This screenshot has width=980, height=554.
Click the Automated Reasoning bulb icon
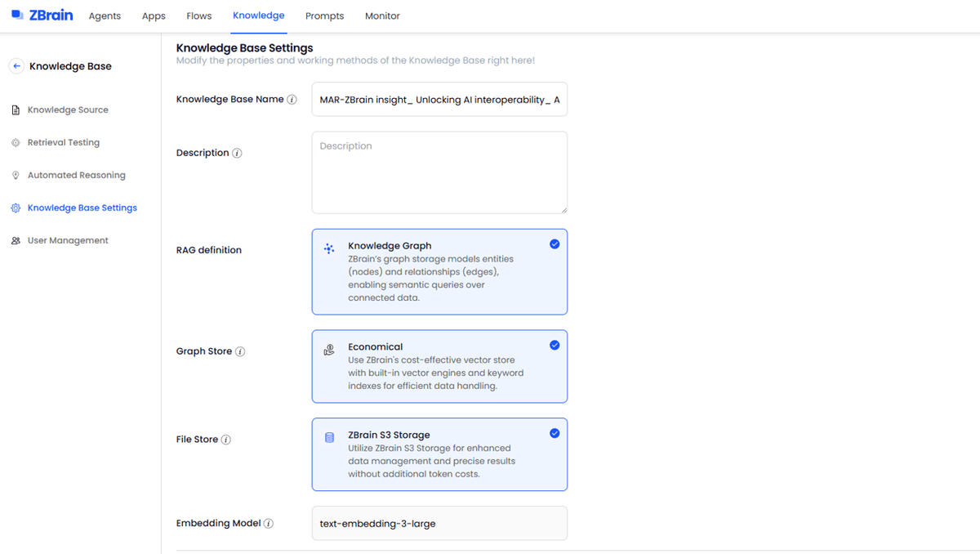pos(16,176)
